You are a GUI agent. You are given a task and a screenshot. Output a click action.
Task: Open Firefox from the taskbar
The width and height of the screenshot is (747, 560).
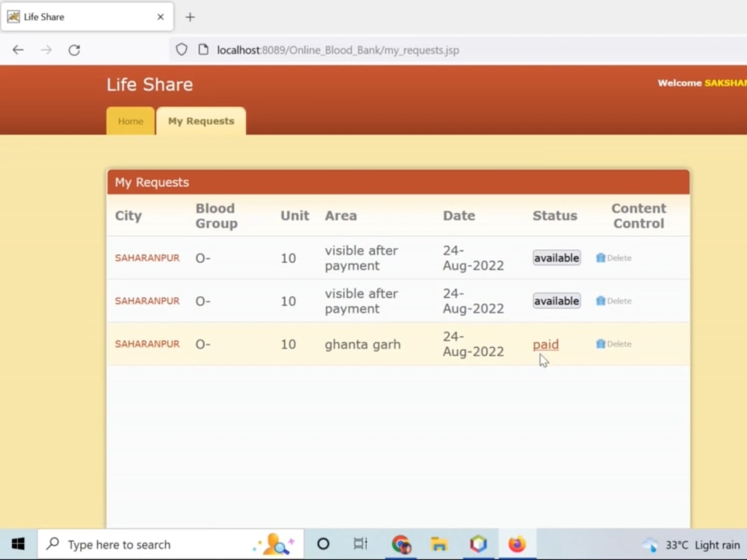tap(517, 544)
